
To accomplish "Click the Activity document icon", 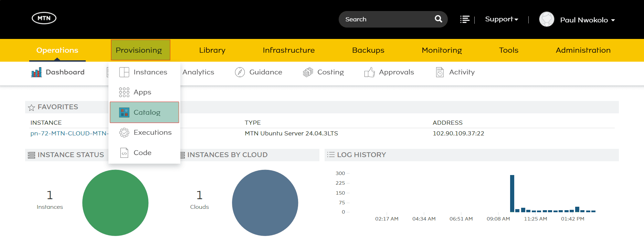I will (x=440, y=72).
